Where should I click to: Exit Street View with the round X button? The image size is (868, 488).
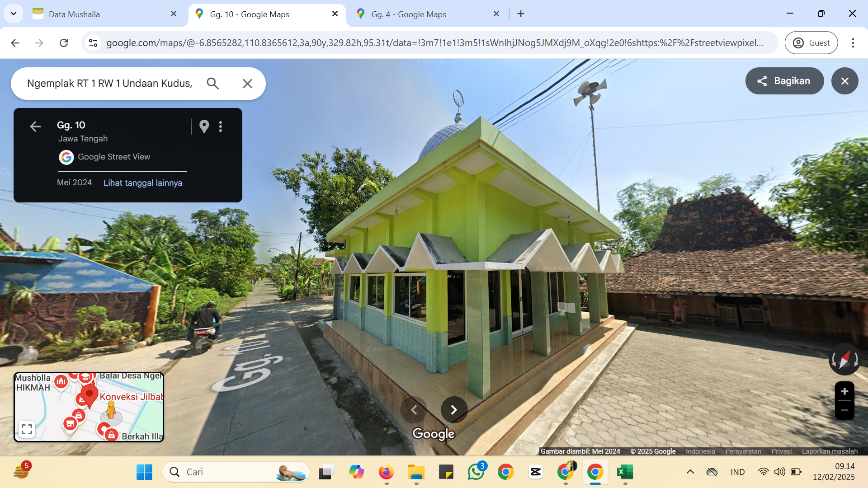click(x=844, y=81)
